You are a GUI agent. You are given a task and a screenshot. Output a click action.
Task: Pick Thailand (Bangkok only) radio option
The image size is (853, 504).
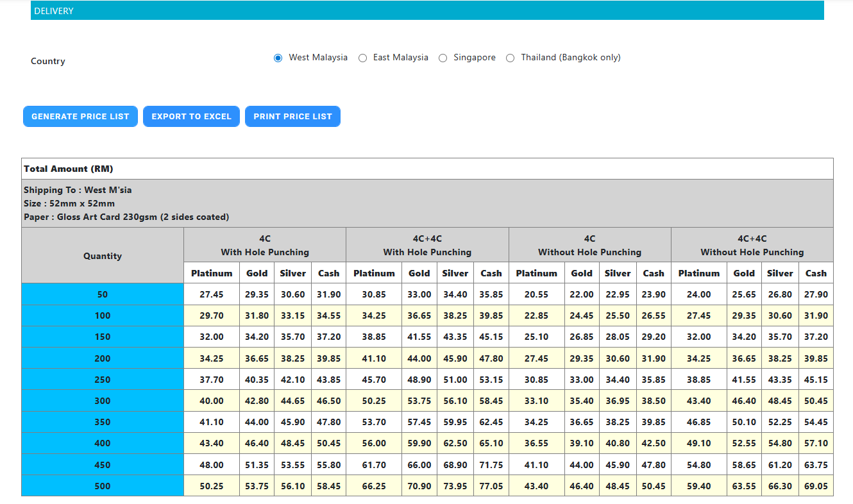coord(511,58)
